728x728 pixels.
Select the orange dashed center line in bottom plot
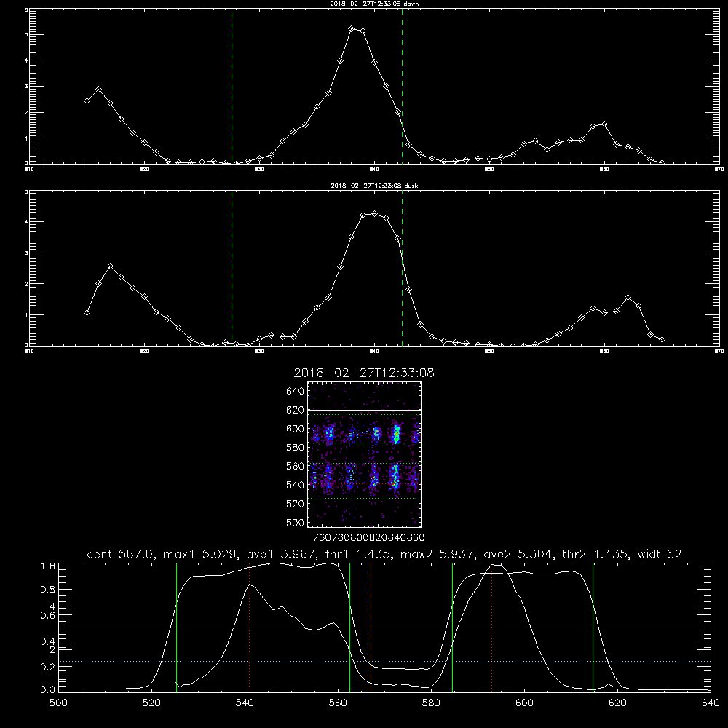click(x=371, y=627)
